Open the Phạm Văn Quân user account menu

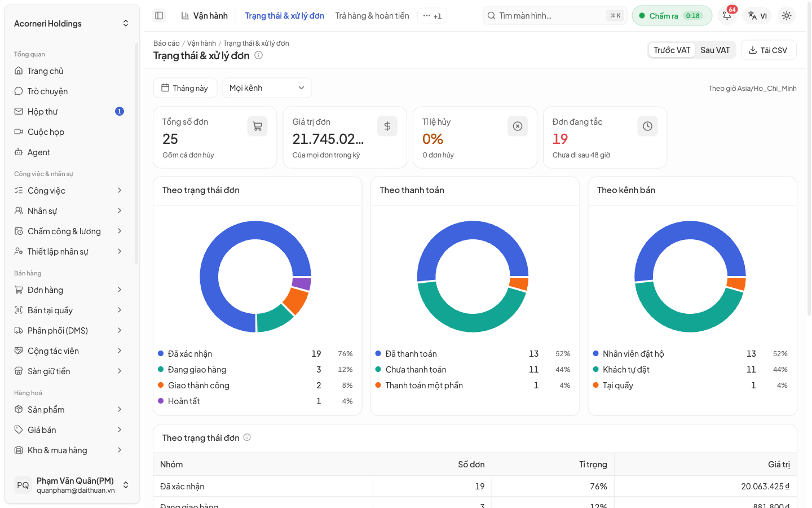coord(72,485)
